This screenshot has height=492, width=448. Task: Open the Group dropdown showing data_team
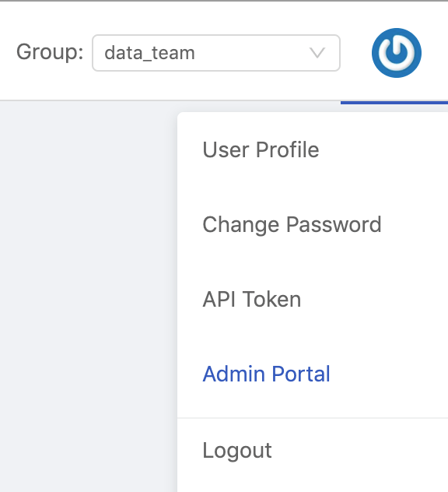click(216, 53)
